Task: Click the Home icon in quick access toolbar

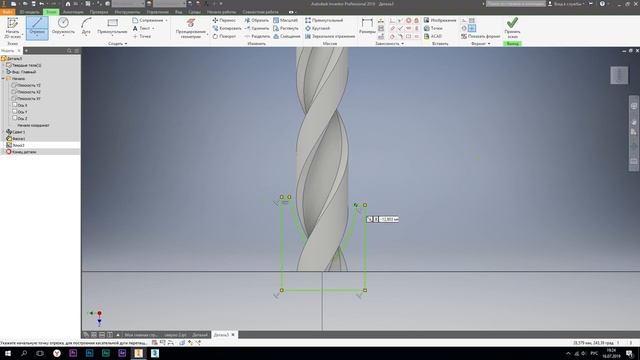Action: coord(68,4)
